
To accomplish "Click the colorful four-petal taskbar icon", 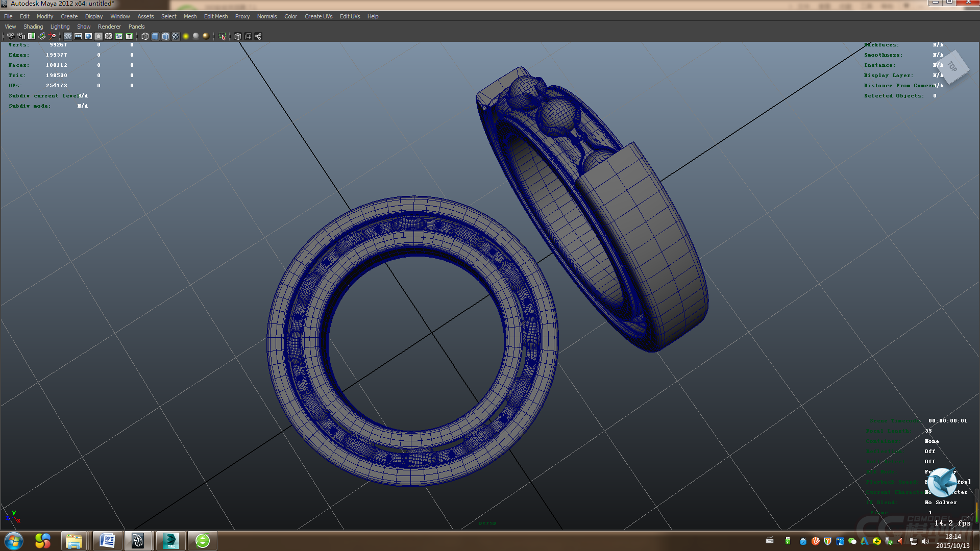I will pyautogui.click(x=43, y=541).
